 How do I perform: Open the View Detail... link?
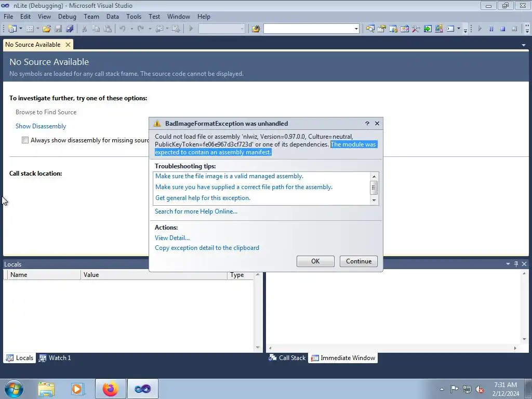pos(172,238)
